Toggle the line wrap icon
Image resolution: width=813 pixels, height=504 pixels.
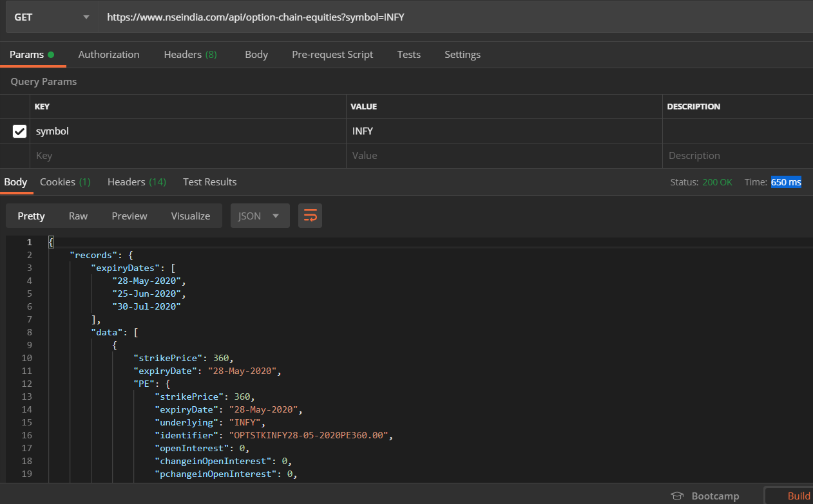point(310,216)
